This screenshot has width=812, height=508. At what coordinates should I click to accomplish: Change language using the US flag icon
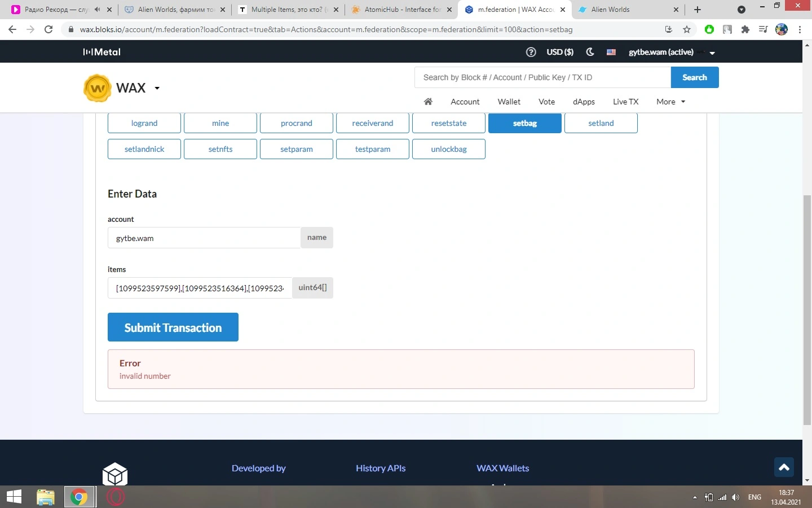click(x=611, y=52)
